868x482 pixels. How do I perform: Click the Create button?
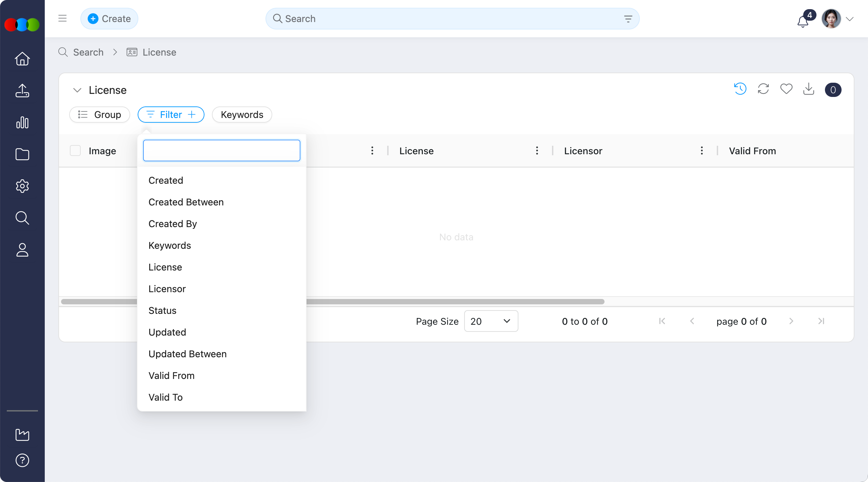pyautogui.click(x=109, y=19)
